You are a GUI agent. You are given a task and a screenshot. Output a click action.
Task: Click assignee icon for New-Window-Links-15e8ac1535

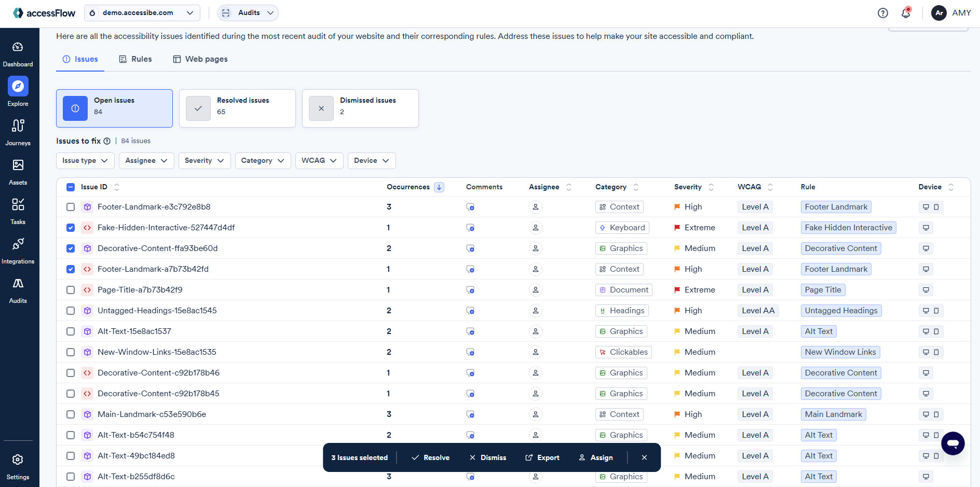pyautogui.click(x=536, y=352)
